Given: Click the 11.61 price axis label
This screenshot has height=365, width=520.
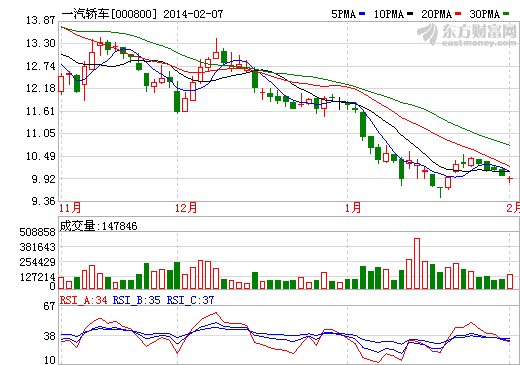Looking at the screenshot, I should click(x=41, y=111).
